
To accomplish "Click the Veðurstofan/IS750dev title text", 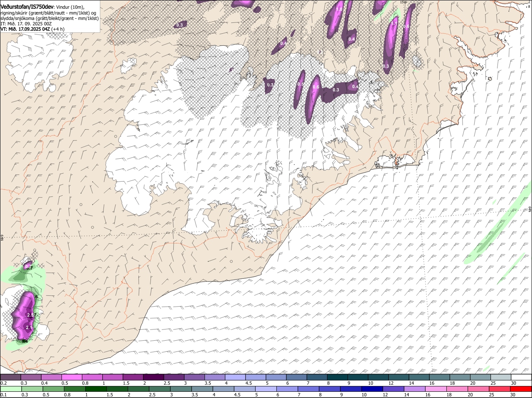I will (x=27, y=7).
